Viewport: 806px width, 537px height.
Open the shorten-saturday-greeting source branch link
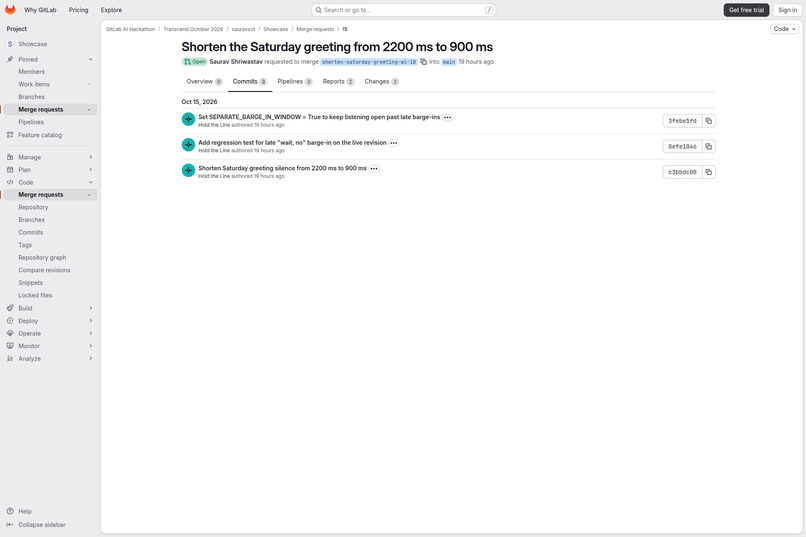click(x=369, y=62)
